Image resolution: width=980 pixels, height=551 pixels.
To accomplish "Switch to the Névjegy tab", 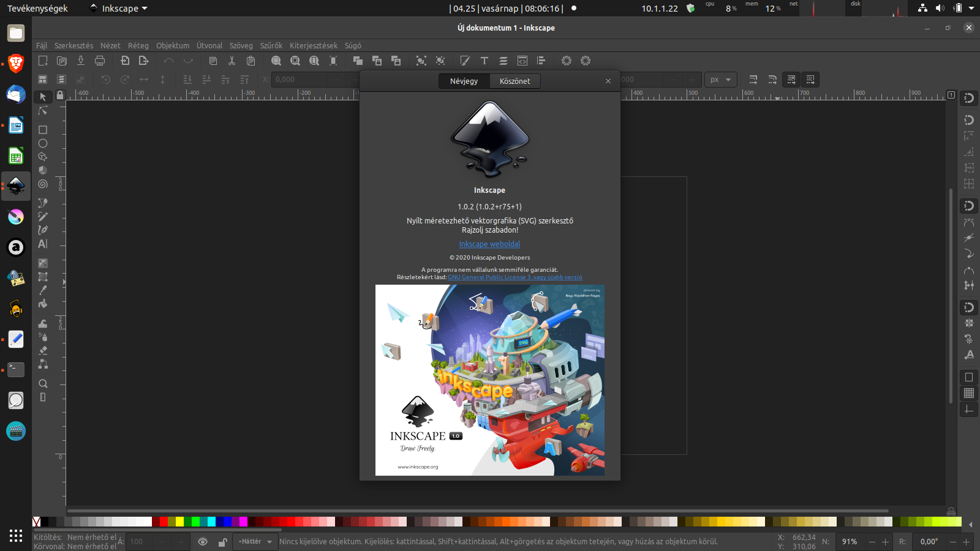I will pyautogui.click(x=464, y=81).
